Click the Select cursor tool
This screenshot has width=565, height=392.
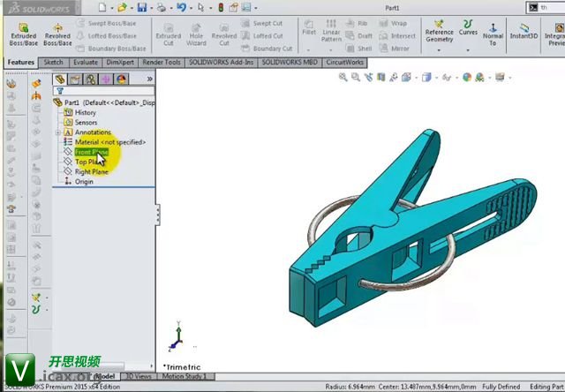[201, 7]
